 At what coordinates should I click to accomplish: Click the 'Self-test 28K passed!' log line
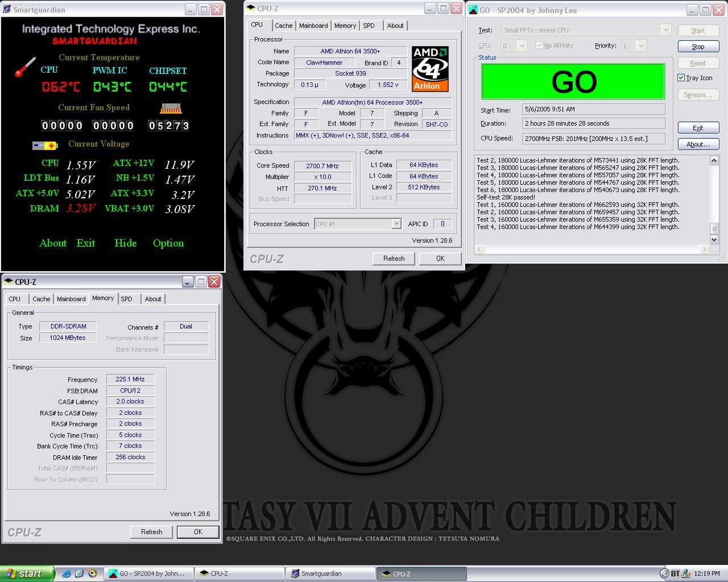point(506,197)
